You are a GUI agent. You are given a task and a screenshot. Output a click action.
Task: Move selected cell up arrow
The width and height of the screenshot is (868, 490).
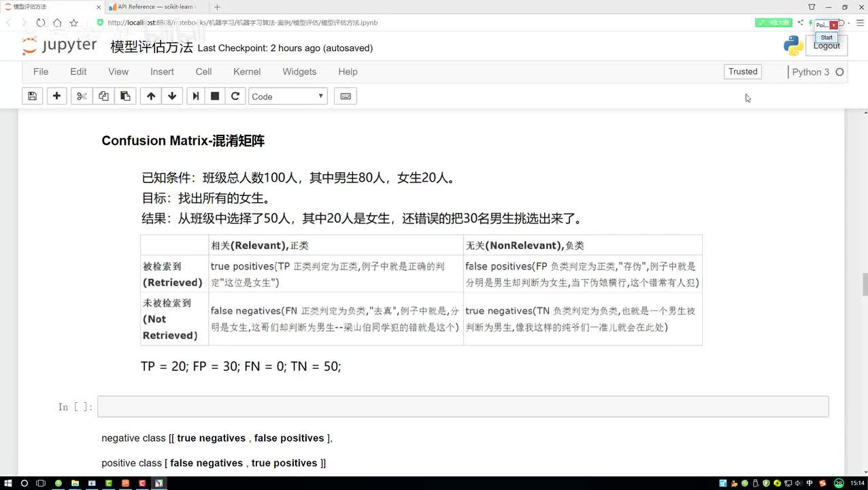(x=151, y=96)
